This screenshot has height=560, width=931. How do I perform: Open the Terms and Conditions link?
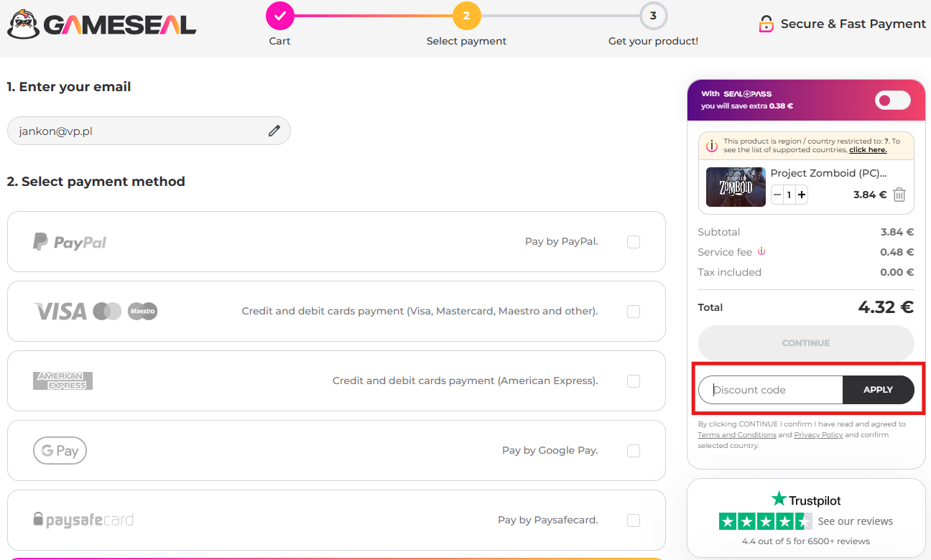coord(736,435)
